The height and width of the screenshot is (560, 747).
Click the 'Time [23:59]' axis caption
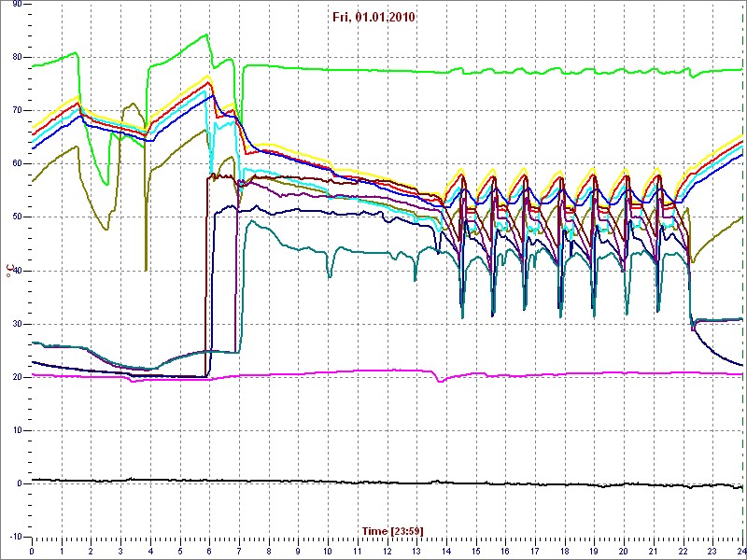(x=393, y=530)
